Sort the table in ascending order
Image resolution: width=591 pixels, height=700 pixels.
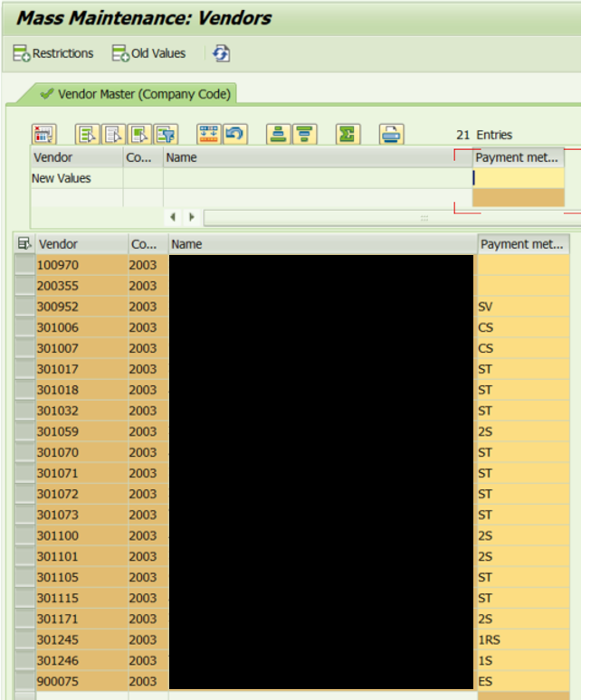279,135
